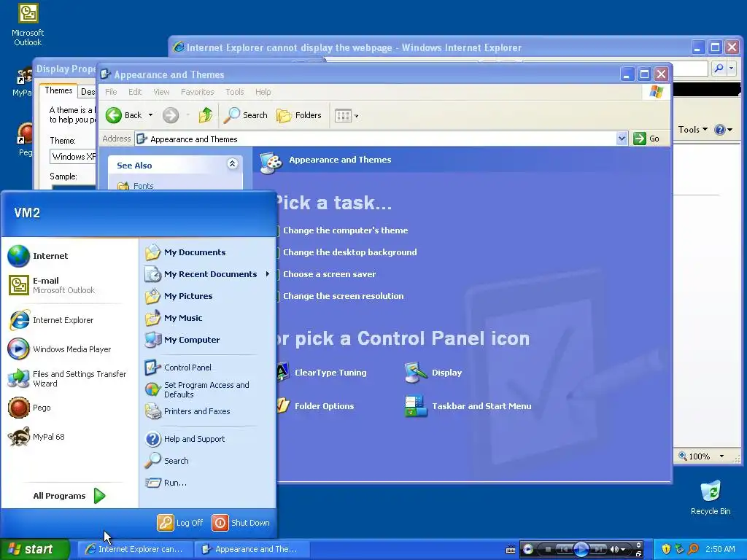
Task: Open the View menu
Action: click(x=161, y=92)
